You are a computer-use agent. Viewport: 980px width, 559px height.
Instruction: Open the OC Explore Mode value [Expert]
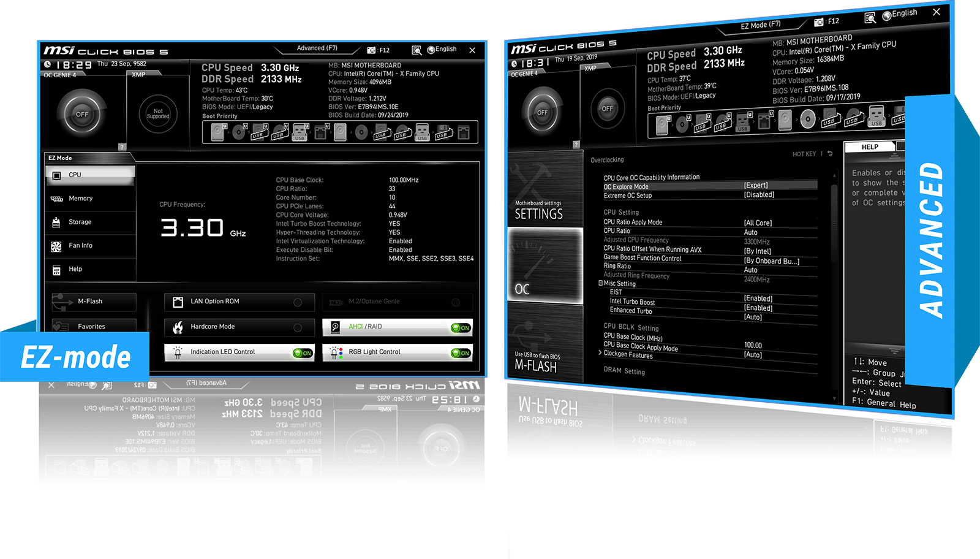756,185
